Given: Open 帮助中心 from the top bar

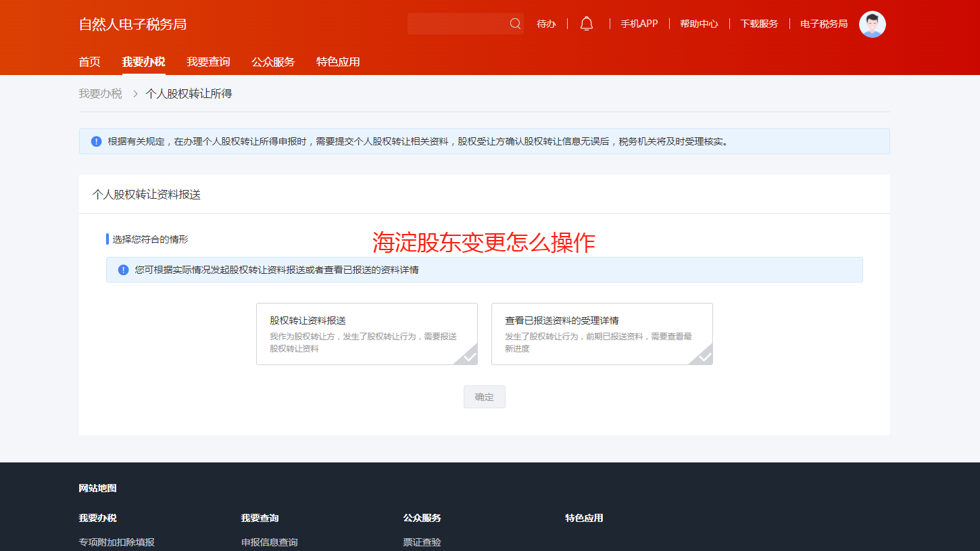Looking at the screenshot, I should click(699, 22).
